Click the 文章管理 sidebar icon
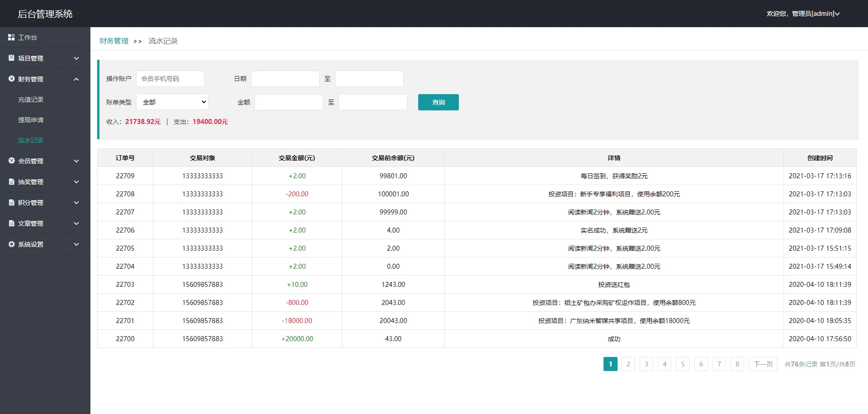868x414 pixels. pos(11,224)
